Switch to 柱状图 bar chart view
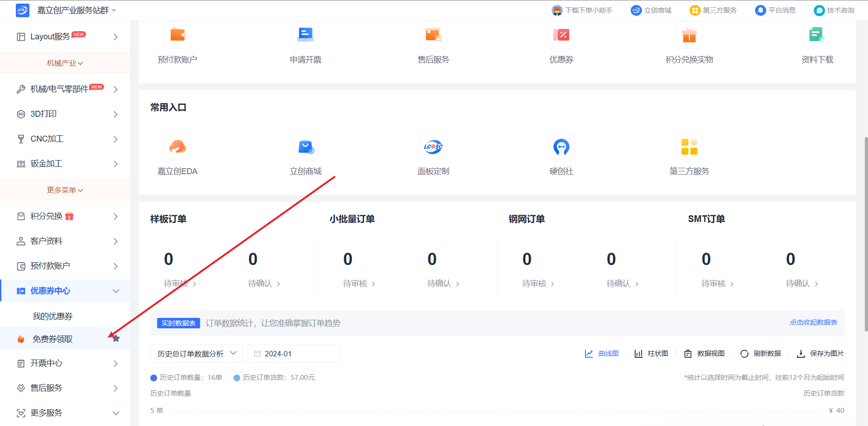This screenshot has width=868, height=426. (651, 354)
